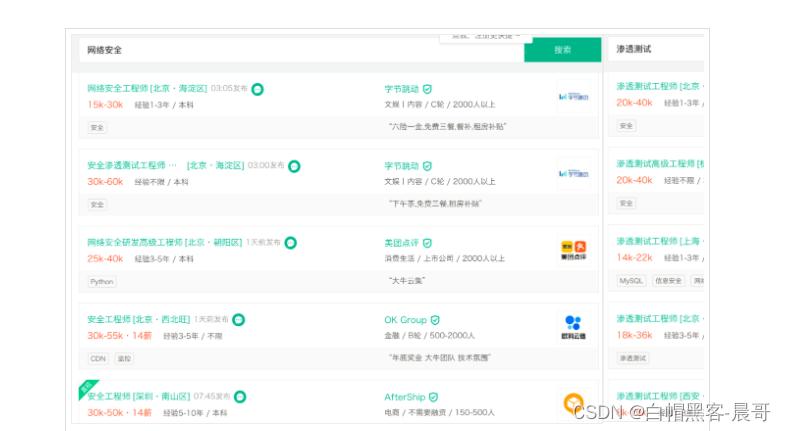Image resolution: width=786 pixels, height=431 pixels.
Task: Focus the 渗透测试 search field in right panel
Action: 656,49
